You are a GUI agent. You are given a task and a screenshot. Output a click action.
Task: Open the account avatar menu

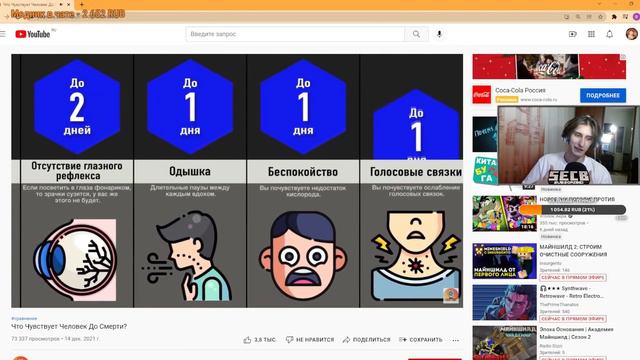[x=631, y=34]
